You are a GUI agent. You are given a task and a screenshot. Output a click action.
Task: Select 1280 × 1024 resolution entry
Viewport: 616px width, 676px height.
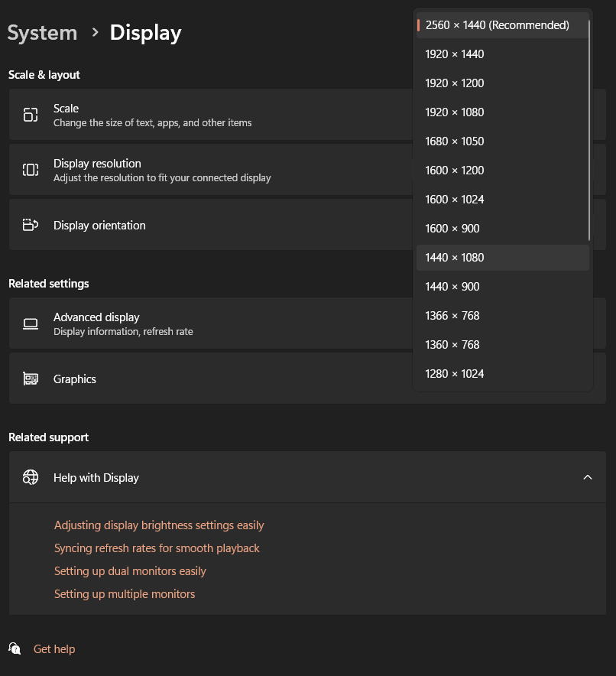click(x=455, y=374)
